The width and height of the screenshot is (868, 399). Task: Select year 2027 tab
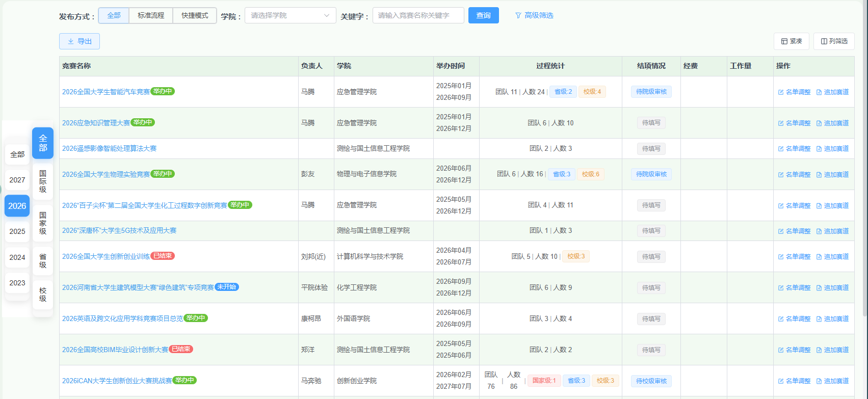pyautogui.click(x=17, y=180)
